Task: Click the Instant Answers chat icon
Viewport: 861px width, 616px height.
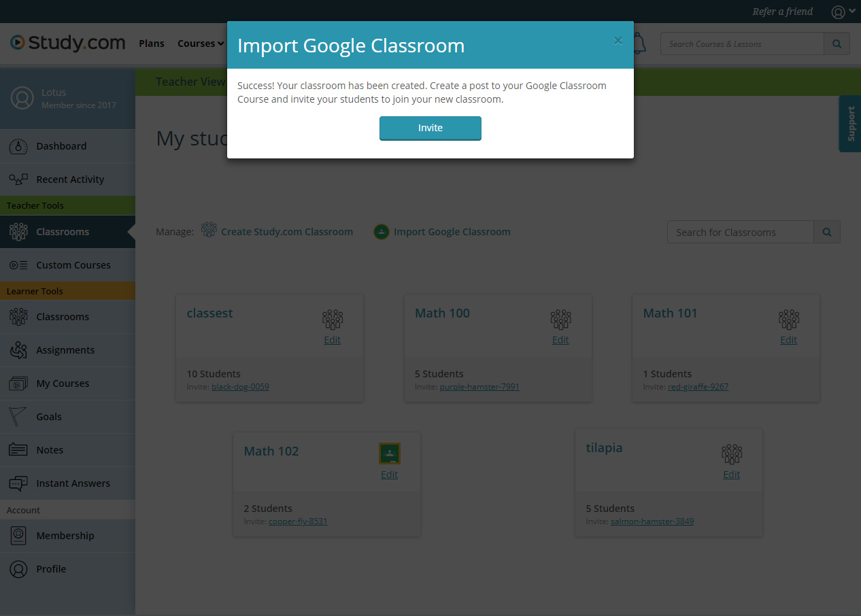Action: point(18,483)
